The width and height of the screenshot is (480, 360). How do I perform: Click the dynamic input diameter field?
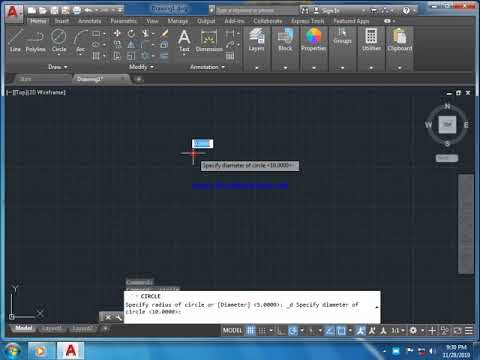pos(202,144)
